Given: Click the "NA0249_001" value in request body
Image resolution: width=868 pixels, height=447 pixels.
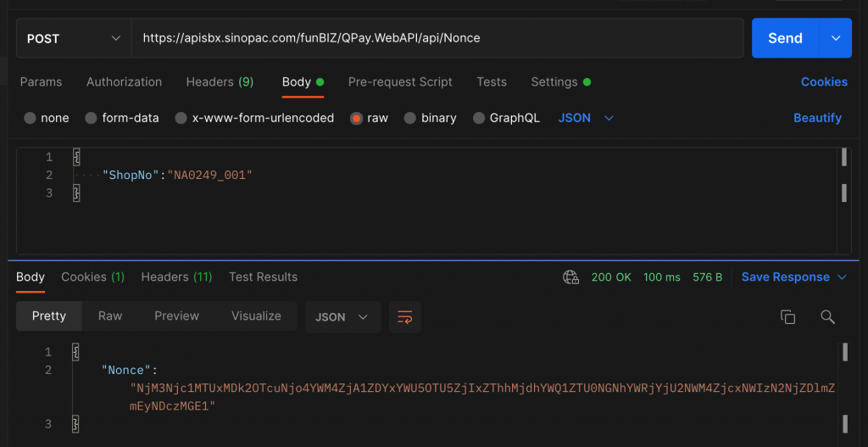Looking at the screenshot, I should coord(210,176).
